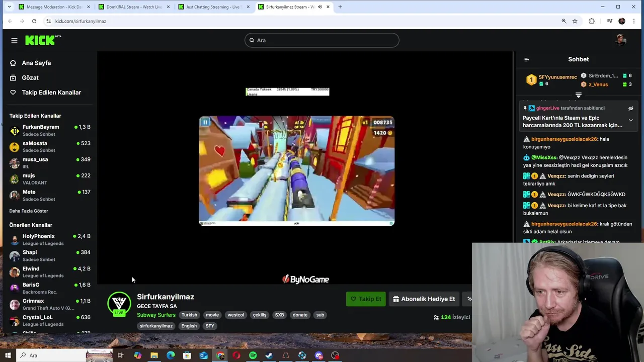Go to the Kick logo home
The width and height of the screenshot is (644, 362).
pyautogui.click(x=43, y=40)
